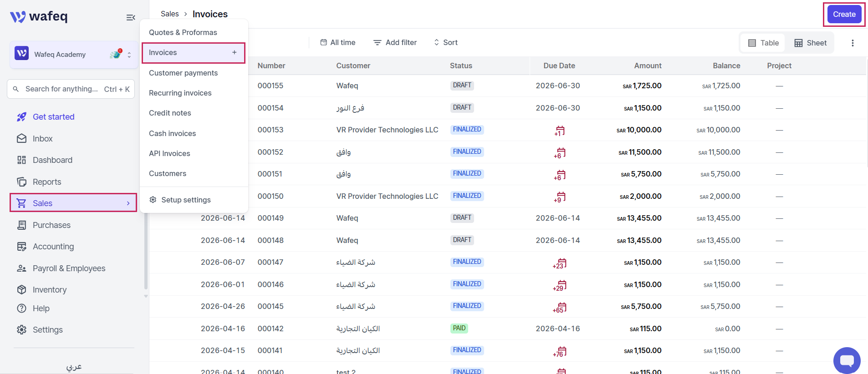Click the Wafeq logo
868x374 pixels.
click(x=39, y=17)
